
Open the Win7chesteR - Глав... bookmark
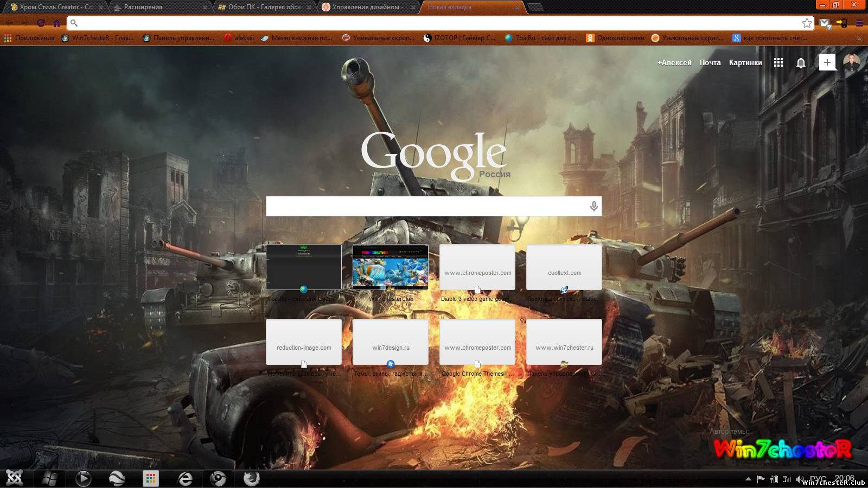(98, 38)
